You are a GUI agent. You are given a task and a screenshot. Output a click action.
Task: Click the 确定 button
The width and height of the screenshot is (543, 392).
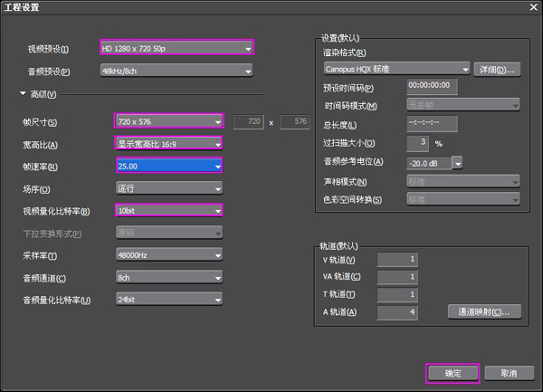pyautogui.click(x=453, y=373)
